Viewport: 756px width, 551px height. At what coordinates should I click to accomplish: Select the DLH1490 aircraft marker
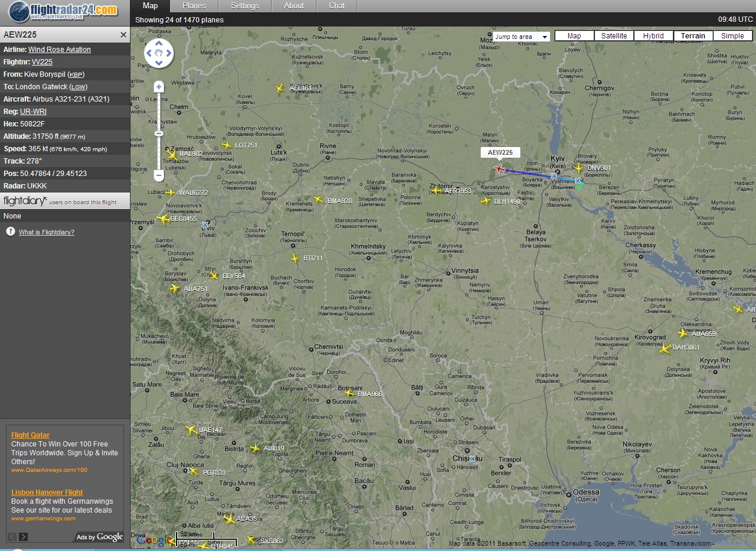(485, 201)
